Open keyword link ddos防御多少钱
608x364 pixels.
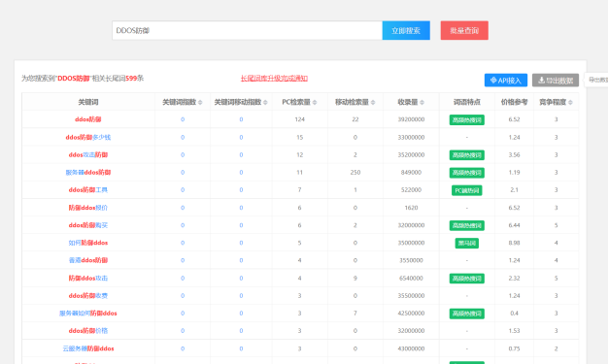(88, 137)
